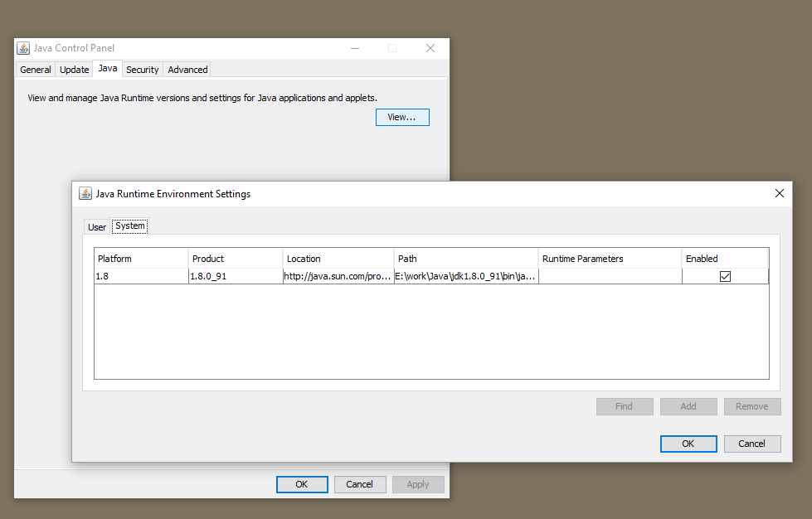Click the Remove button
Viewport: 812px width, 519px height.
click(x=752, y=406)
